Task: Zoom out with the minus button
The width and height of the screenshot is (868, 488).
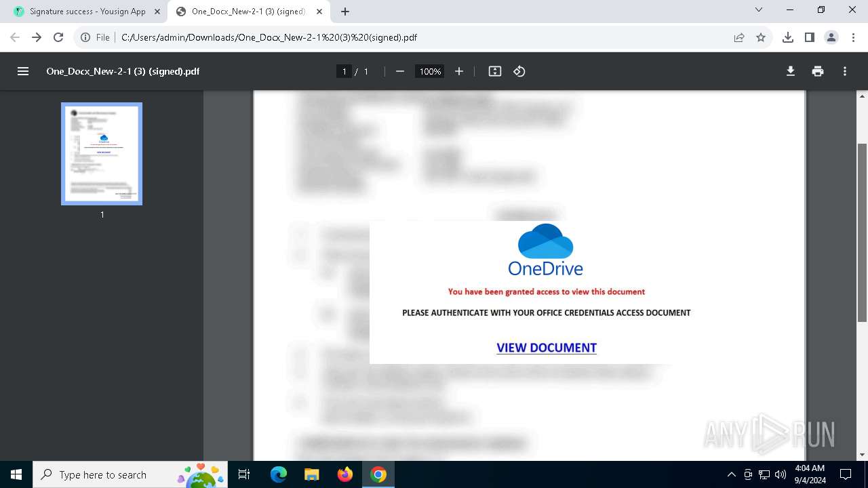Action: click(x=400, y=71)
